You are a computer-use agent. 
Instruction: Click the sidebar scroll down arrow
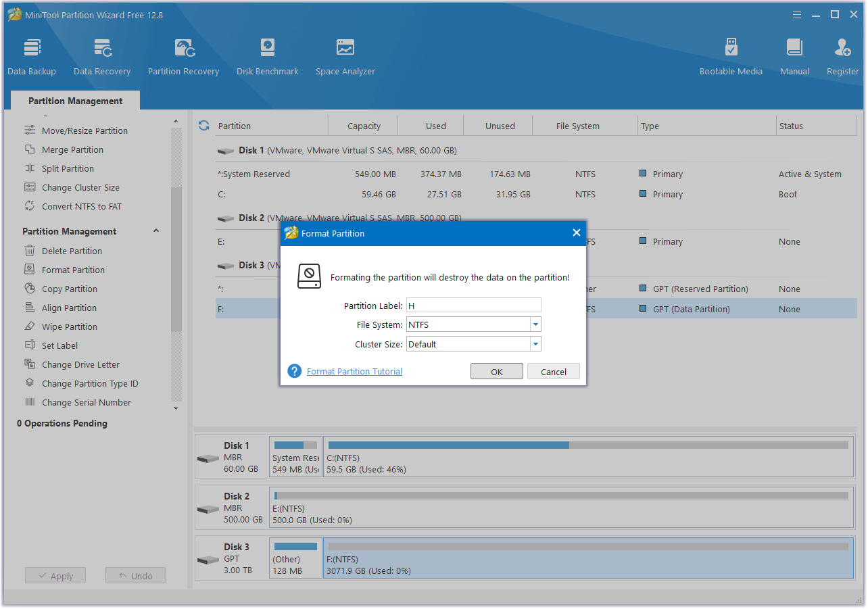point(176,408)
